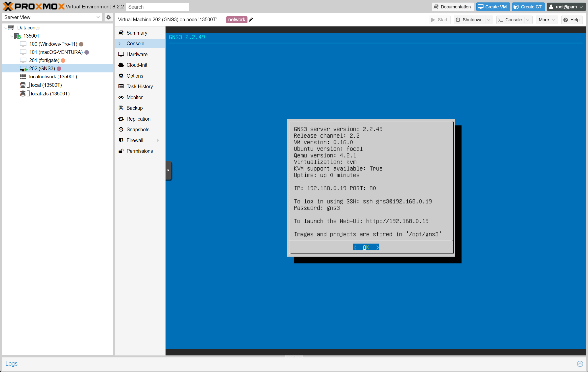The width and height of the screenshot is (588, 372).
Task: Click the network tag label
Action: tap(237, 20)
